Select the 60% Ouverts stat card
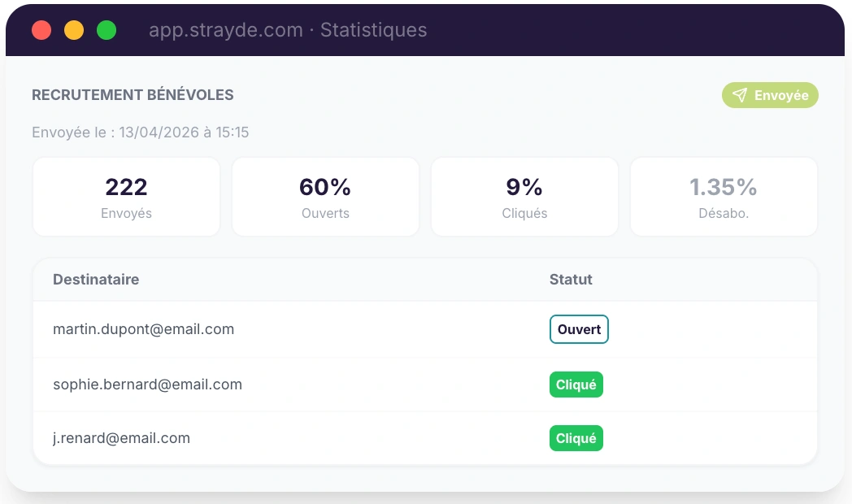This screenshot has height=504, width=852. point(325,196)
